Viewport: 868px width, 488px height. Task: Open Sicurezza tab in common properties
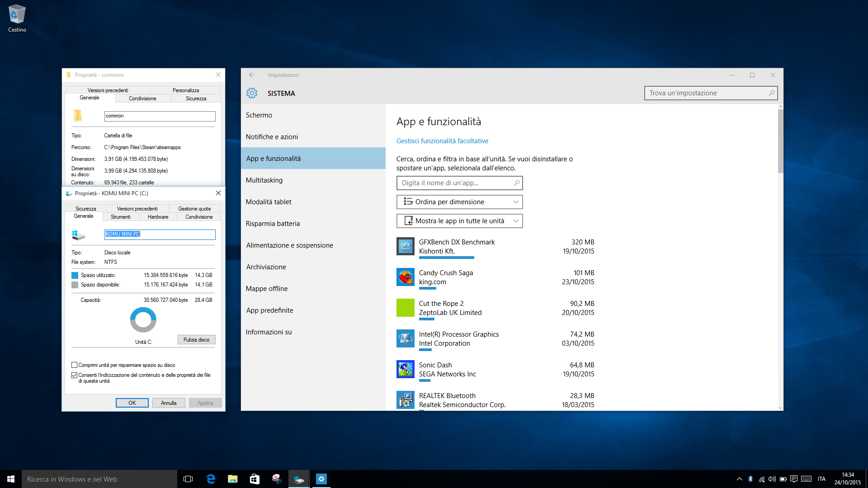(x=196, y=99)
